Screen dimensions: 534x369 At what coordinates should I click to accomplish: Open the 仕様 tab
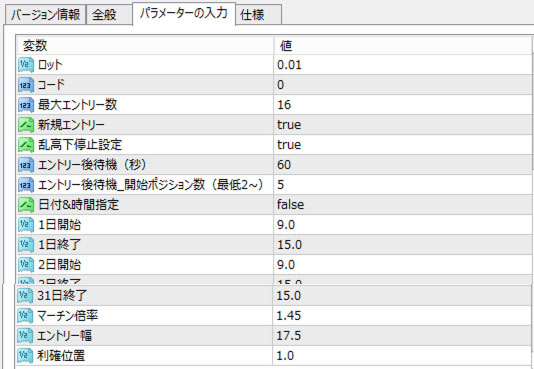coord(258,15)
